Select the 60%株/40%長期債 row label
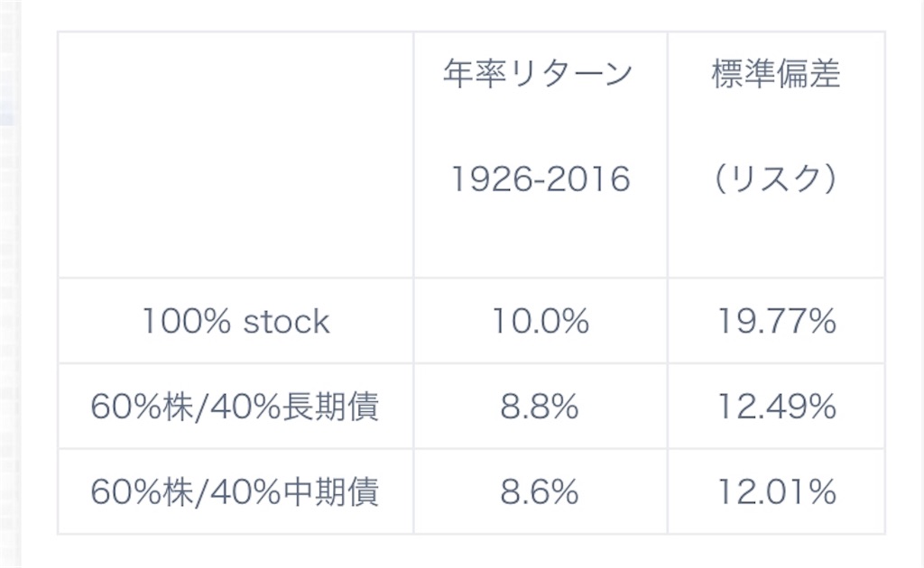Image resolution: width=924 pixels, height=568 pixels. click(x=235, y=407)
